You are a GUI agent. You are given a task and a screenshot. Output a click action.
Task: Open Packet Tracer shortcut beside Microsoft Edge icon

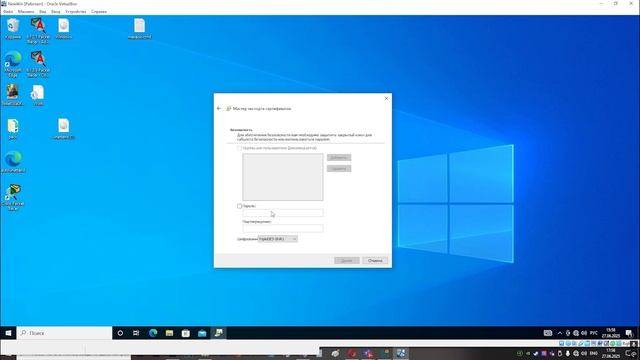[38, 64]
